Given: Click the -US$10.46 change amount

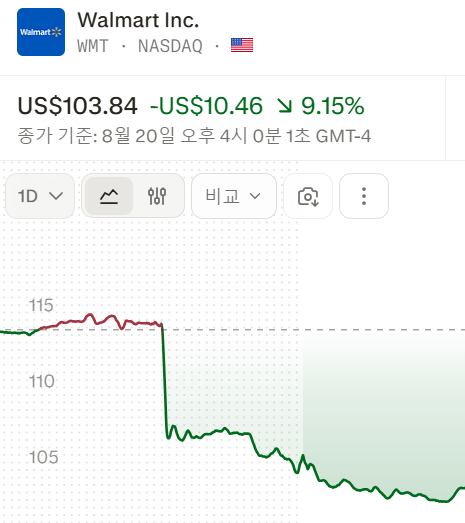Looking at the screenshot, I should pyautogui.click(x=206, y=106).
